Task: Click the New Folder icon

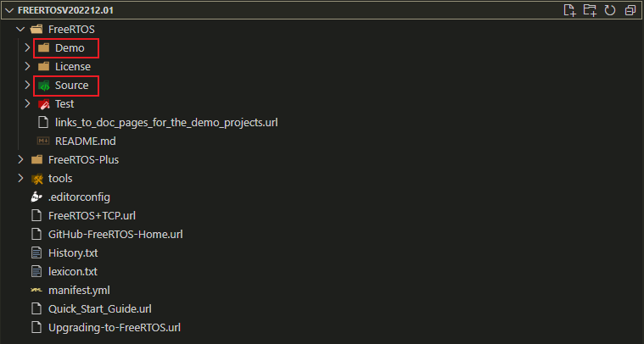Action: pyautogui.click(x=590, y=11)
